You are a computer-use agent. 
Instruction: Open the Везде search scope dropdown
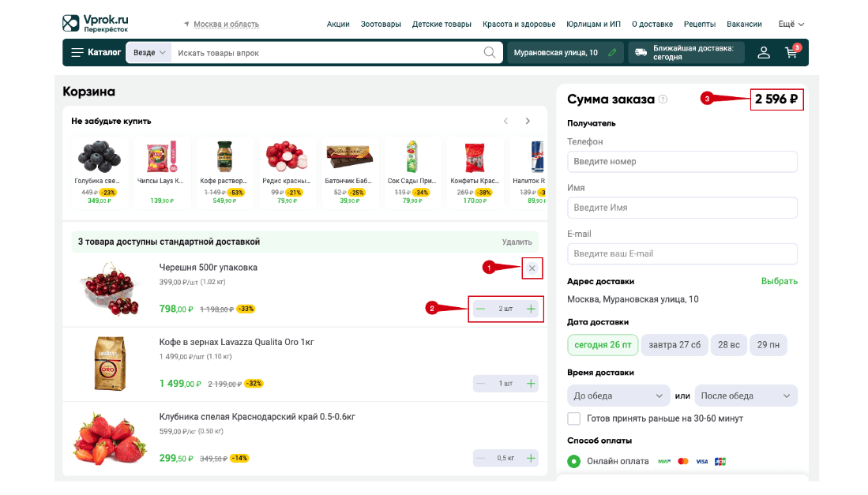pyautogui.click(x=149, y=53)
